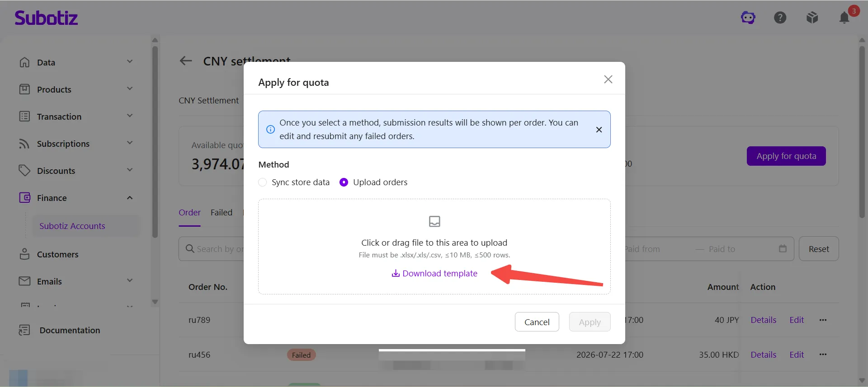Viewport: 868px width, 387px height.
Task: Click the package box icon in header
Action: pyautogui.click(x=812, y=18)
